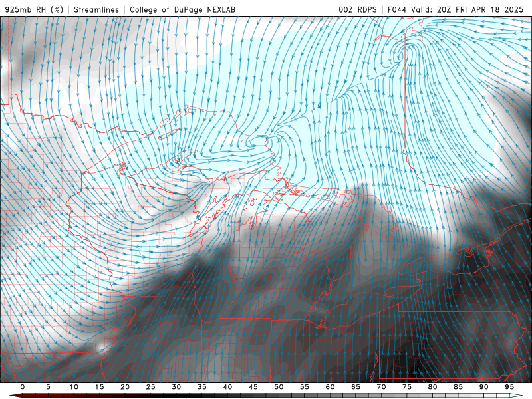
Task: Click the colorbar value '15'
Action: point(99,387)
